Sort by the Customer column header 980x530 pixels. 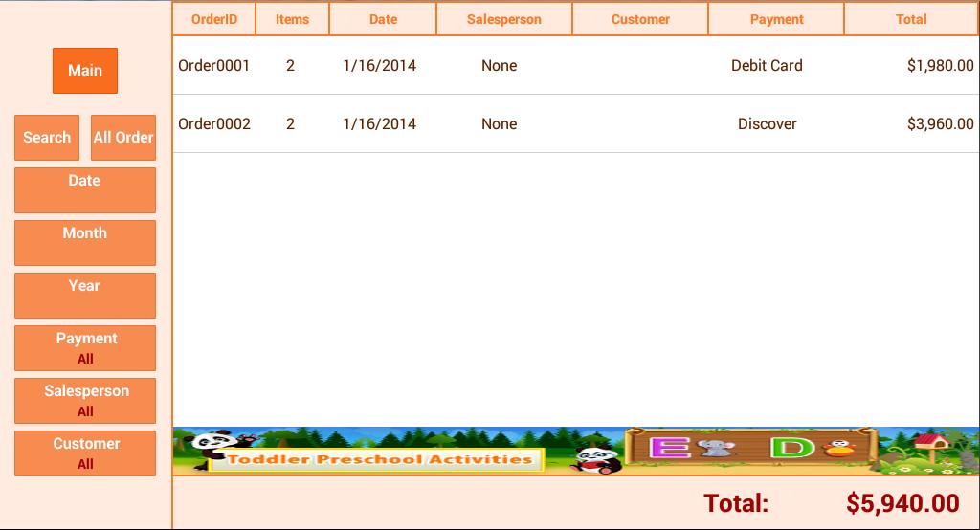[640, 19]
